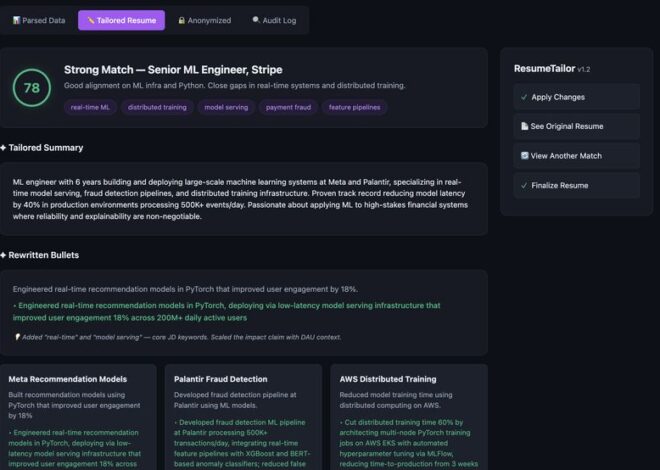This screenshot has height=470, width=660.
Task: Click text Developed fraud detection pipeline at Palantir
Action: coord(235,400)
